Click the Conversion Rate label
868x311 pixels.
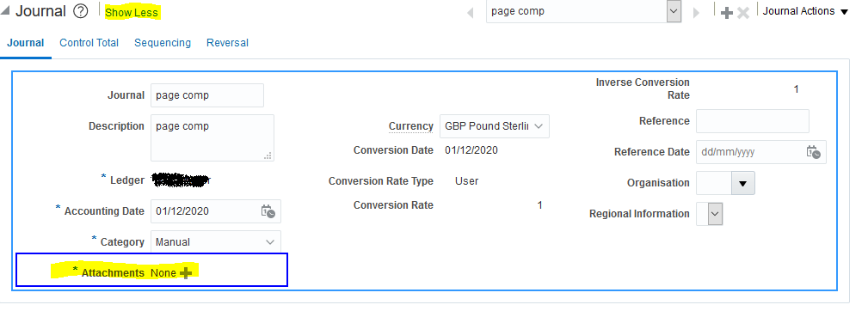click(394, 205)
